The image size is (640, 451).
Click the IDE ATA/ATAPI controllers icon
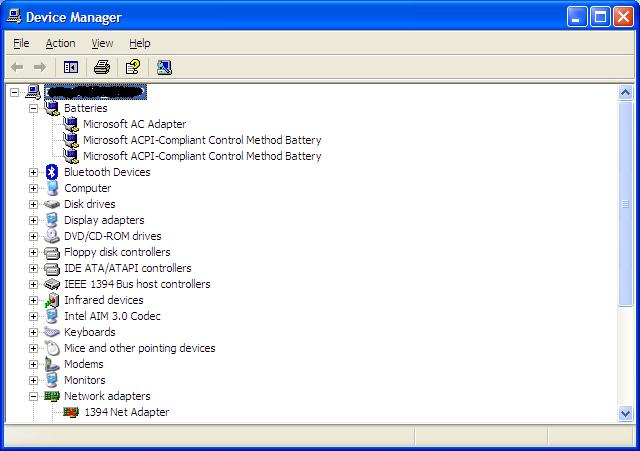coord(52,268)
